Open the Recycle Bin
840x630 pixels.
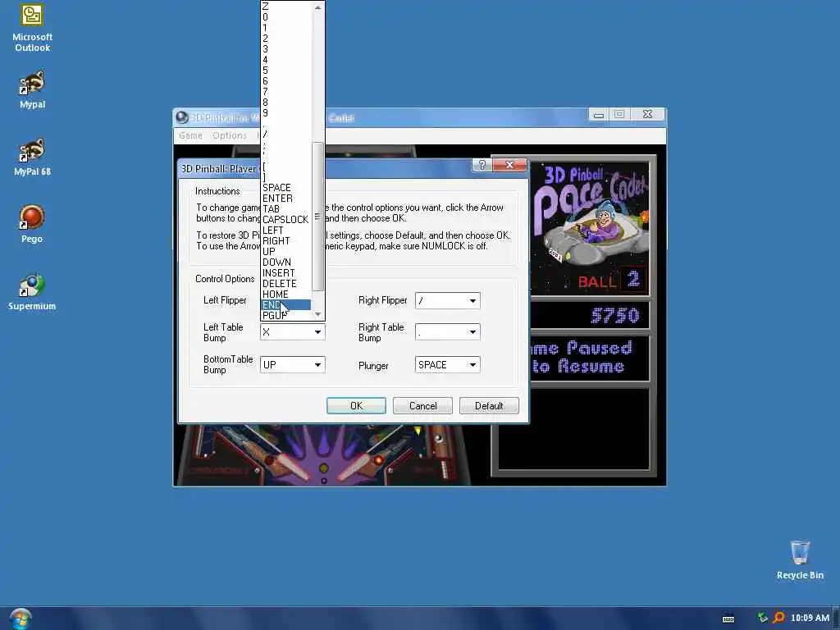coord(800,560)
